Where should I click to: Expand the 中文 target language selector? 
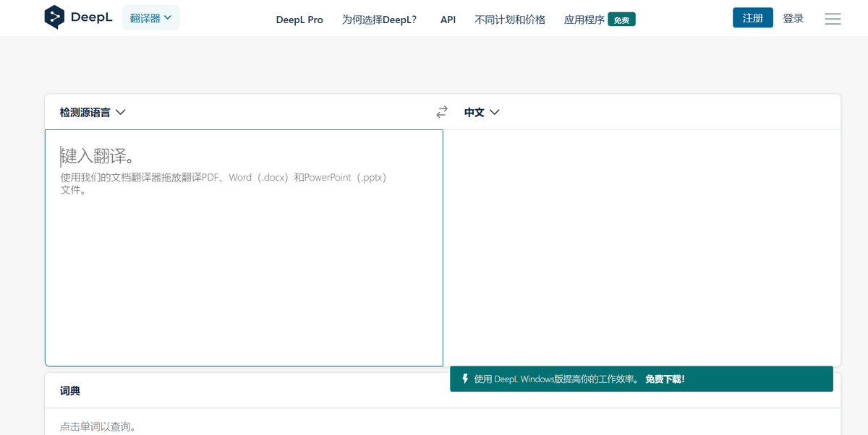click(x=482, y=112)
